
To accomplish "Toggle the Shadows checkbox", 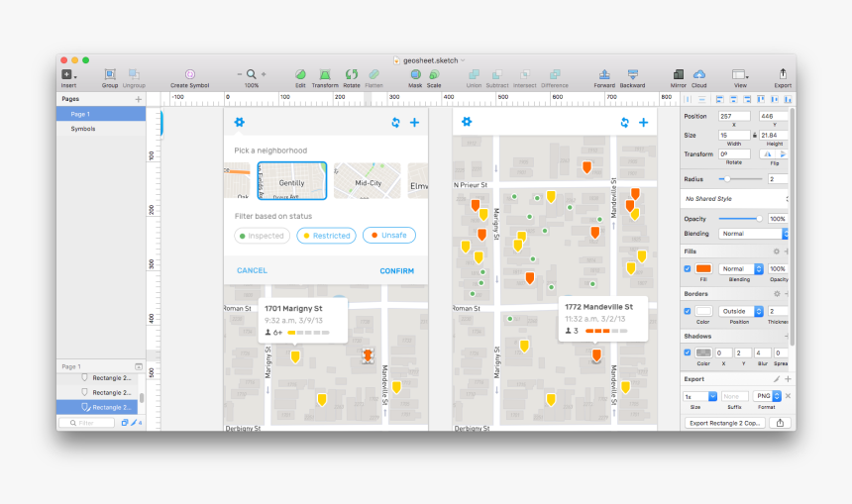I will click(689, 353).
